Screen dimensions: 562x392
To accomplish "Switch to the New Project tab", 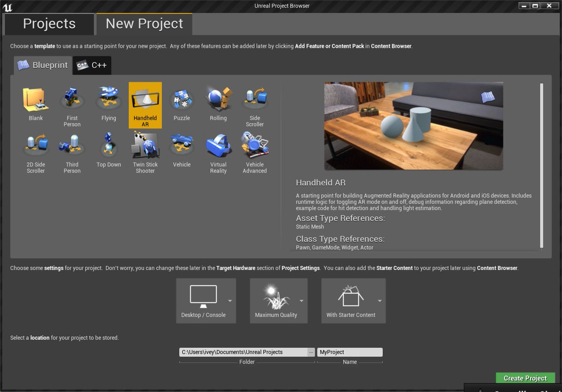I will point(144,24).
